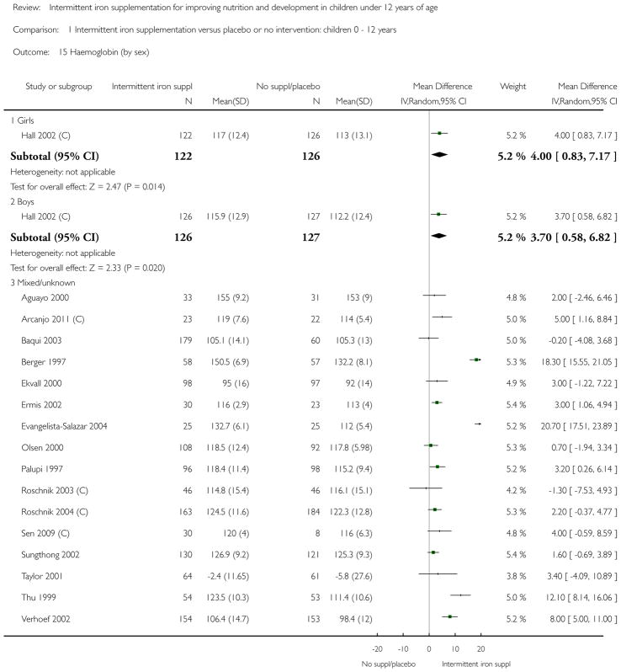The width and height of the screenshot is (621, 672).
Task: Select Baqui 2003 mean difference value
Action: click(x=583, y=340)
